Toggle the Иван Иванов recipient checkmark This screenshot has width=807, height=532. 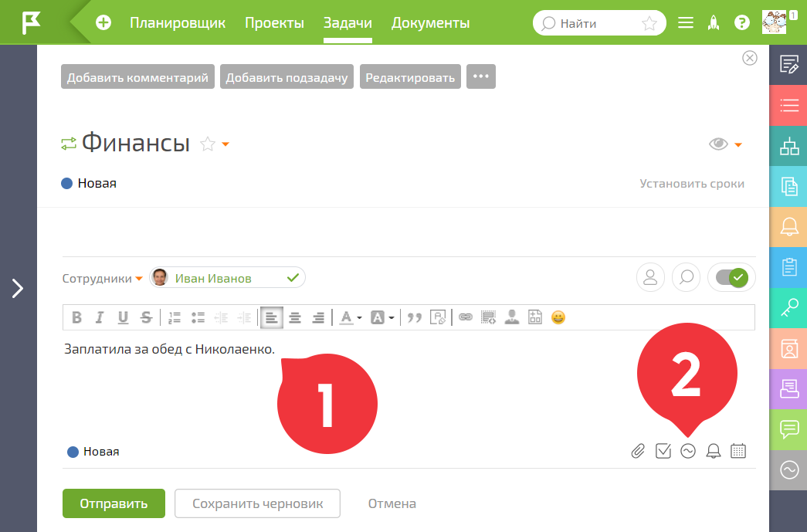(293, 278)
